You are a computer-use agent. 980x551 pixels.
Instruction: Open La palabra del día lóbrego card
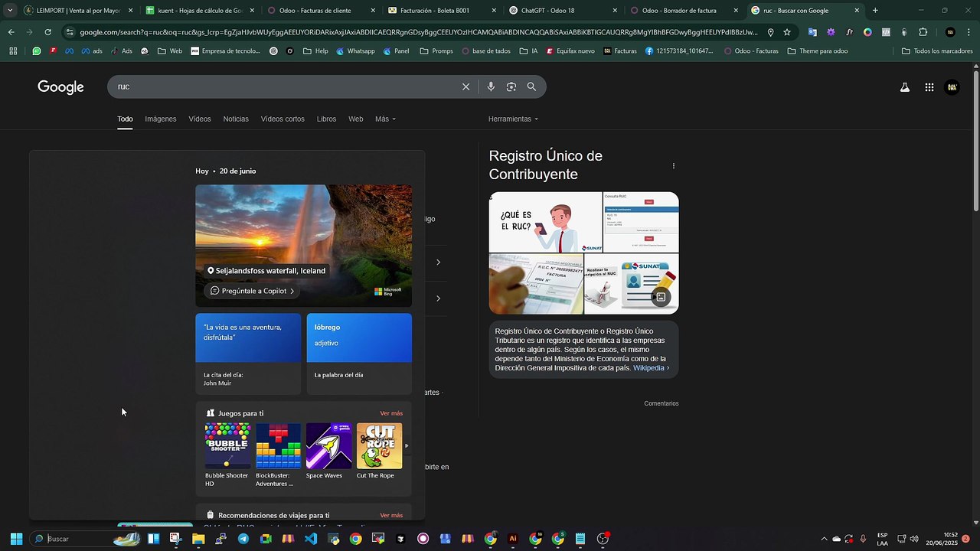point(359,354)
